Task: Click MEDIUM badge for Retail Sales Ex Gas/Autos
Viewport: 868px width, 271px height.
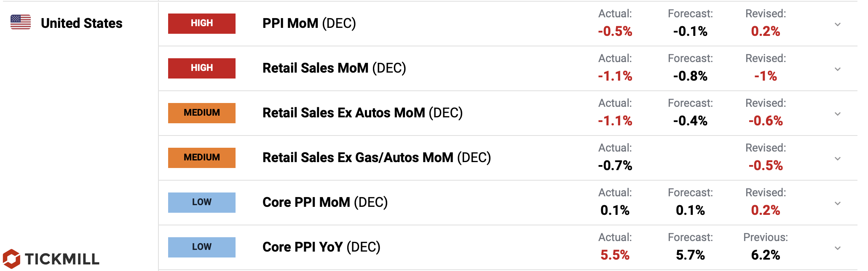Action: pyautogui.click(x=202, y=158)
